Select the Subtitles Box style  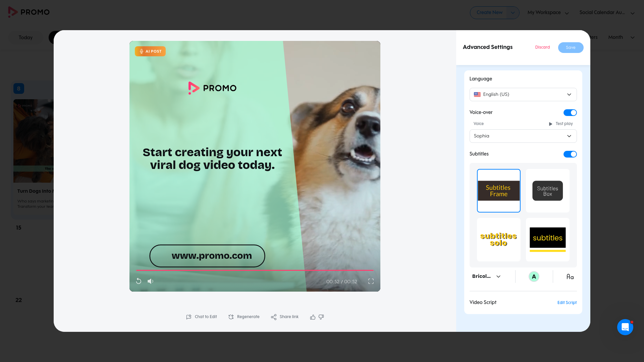[x=548, y=191]
